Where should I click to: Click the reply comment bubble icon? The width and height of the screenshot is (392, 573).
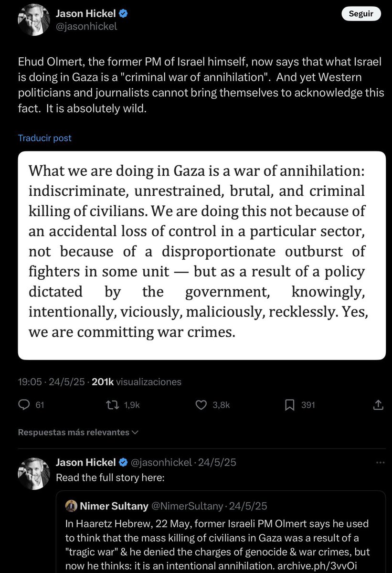[x=24, y=405]
